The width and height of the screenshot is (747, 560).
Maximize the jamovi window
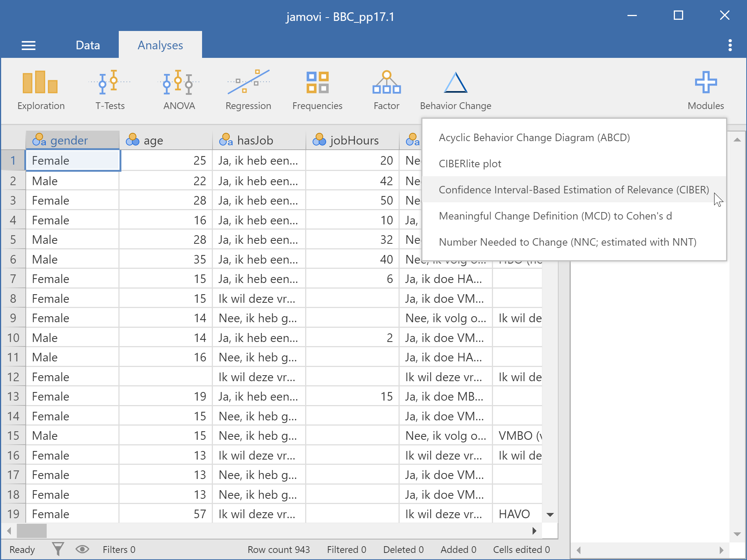(678, 16)
